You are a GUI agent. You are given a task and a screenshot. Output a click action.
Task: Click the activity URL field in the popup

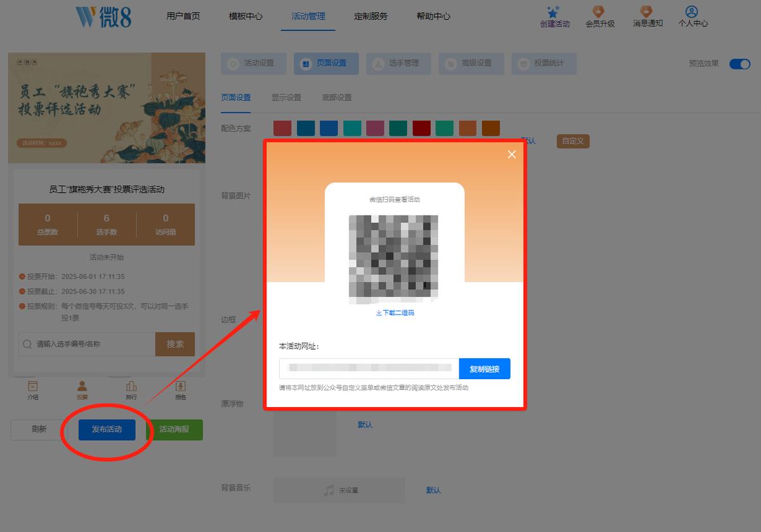(369, 369)
